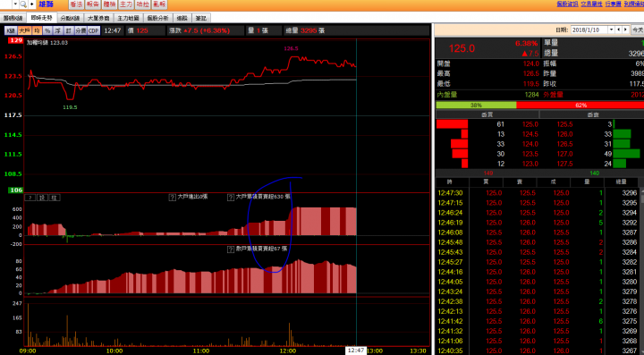The width and height of the screenshot is (644, 355).
Task: Click the blue stock name beside the plus icon
Action: [46, 4]
